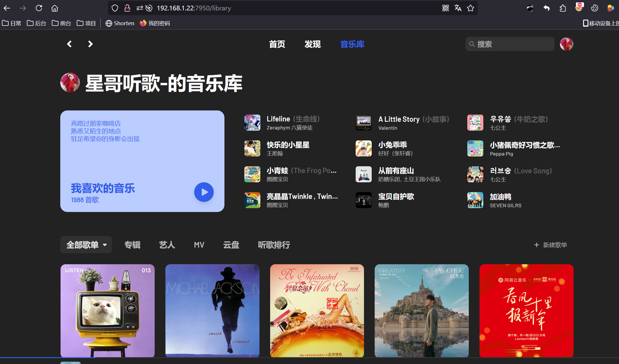Click the translate page icon
Screen dimensions: 619x364
[458, 8]
